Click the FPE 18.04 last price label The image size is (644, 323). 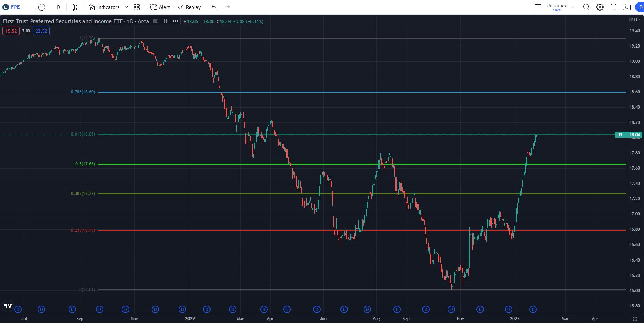(x=629, y=135)
